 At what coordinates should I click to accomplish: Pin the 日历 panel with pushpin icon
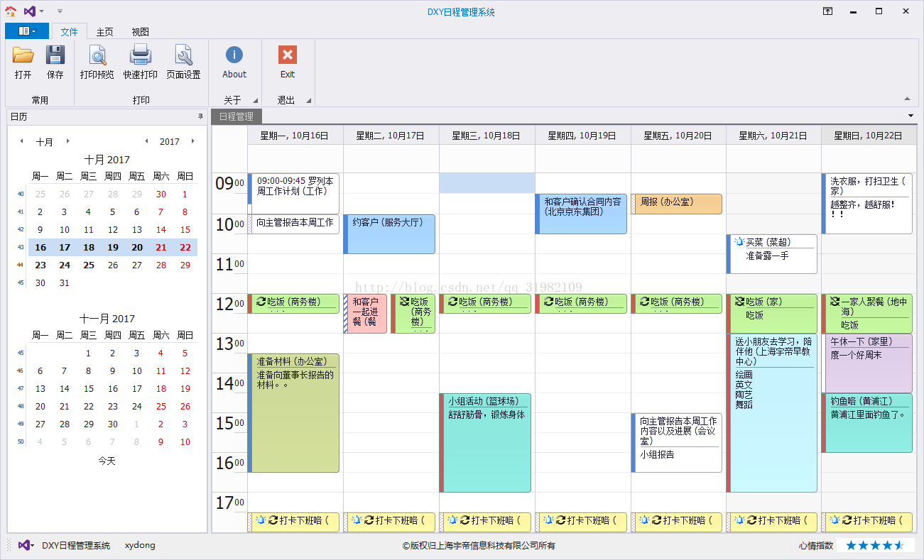pos(200,116)
